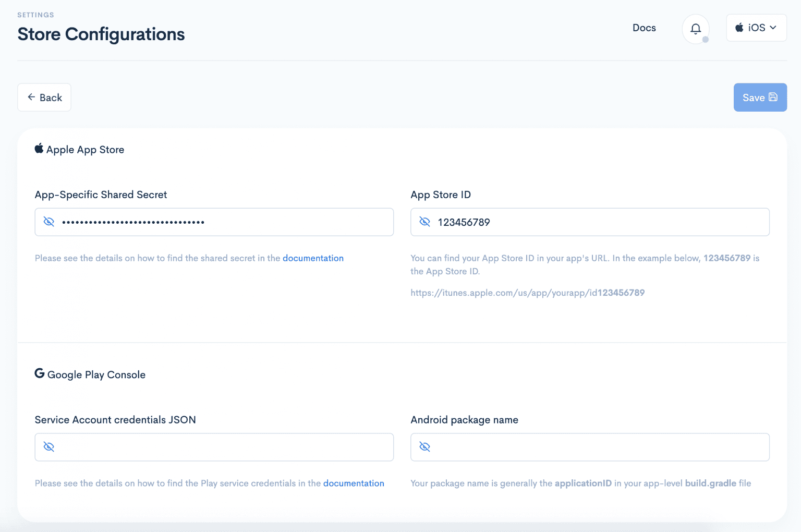Toggle visibility of Service Account credentials JSON
This screenshot has width=801, height=532.
pos(49,447)
